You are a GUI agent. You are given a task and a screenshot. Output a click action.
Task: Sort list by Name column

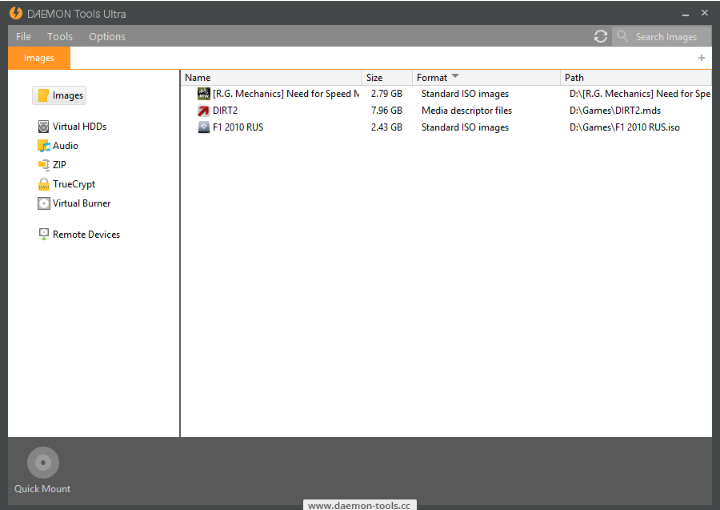pyautogui.click(x=198, y=77)
